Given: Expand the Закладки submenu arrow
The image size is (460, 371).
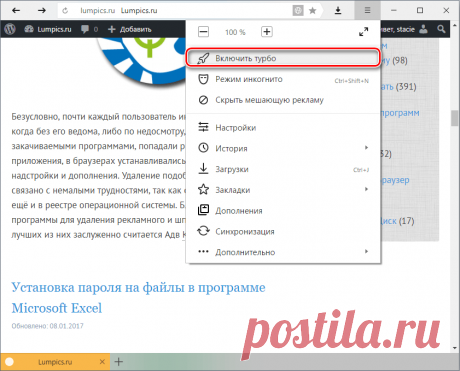Looking at the screenshot, I should tap(366, 189).
